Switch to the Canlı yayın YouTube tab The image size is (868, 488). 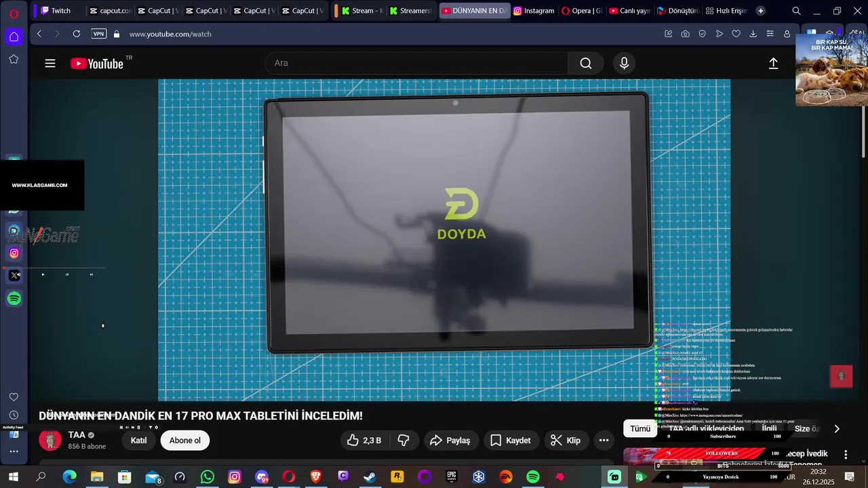pyautogui.click(x=629, y=11)
